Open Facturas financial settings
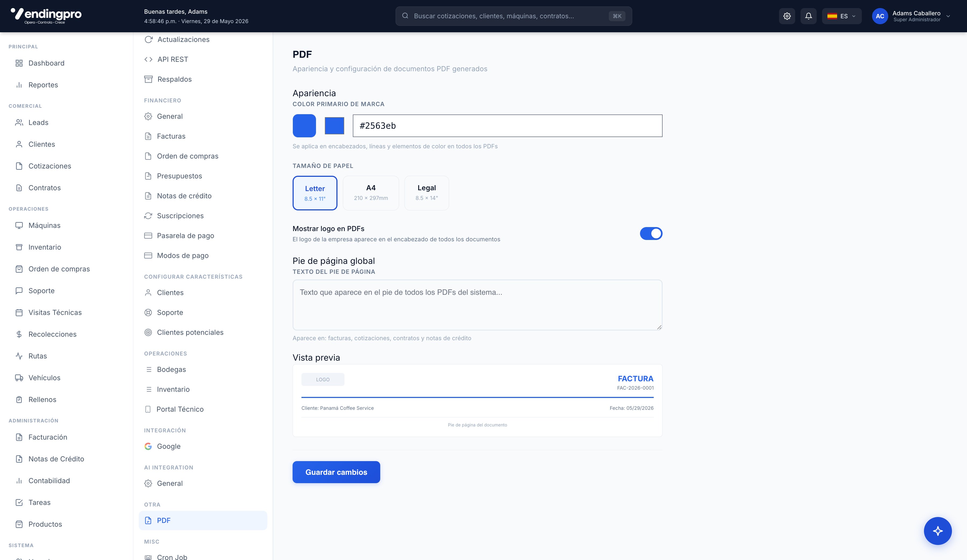 click(171, 136)
